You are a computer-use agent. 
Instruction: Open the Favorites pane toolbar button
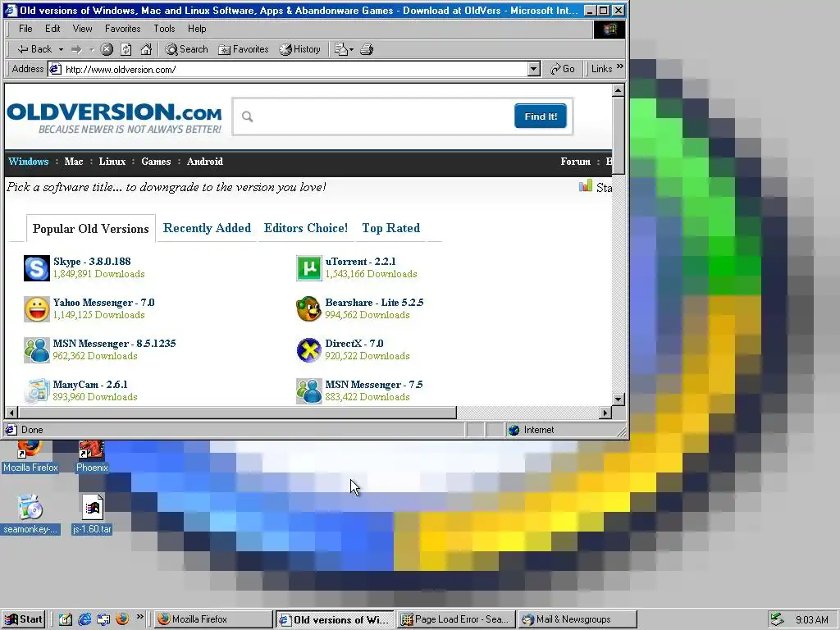click(x=244, y=49)
